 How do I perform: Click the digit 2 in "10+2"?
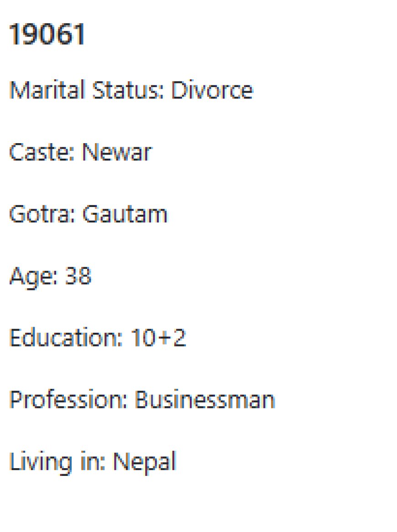coord(179,338)
